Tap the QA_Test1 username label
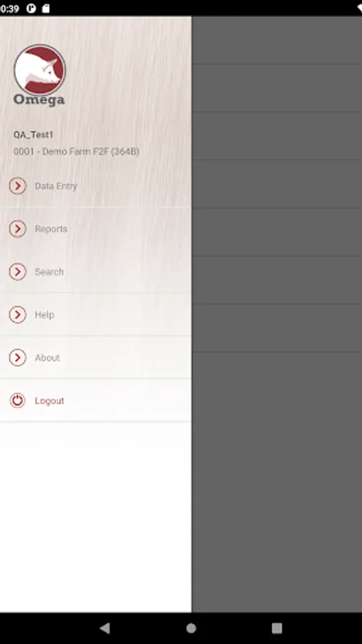This screenshot has height=644, width=362. (x=33, y=135)
